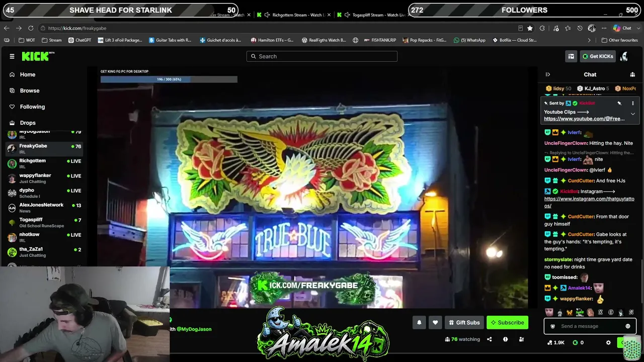Click the heart follow button
Screen dimensions: 644x362
click(435, 323)
